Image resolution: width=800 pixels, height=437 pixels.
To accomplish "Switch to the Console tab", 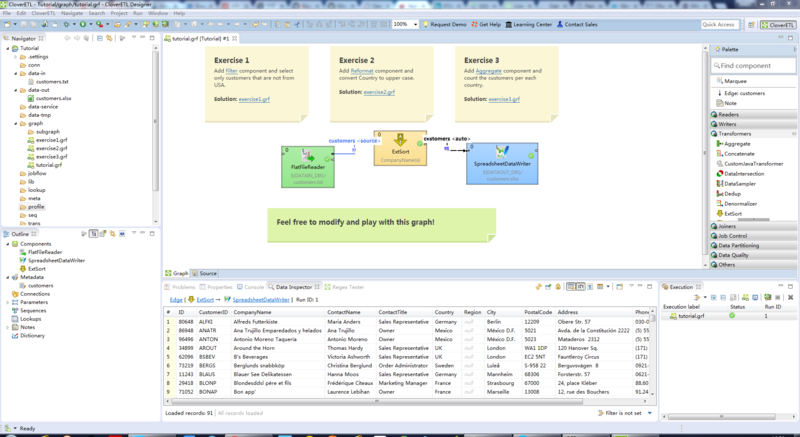I will 250,287.
